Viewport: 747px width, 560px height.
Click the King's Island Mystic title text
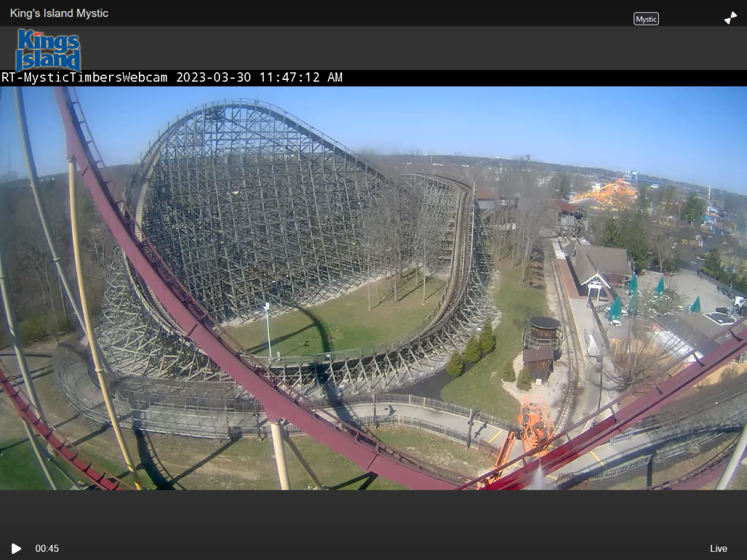(59, 13)
